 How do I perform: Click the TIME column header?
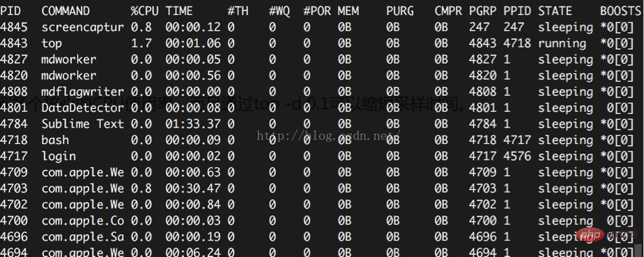(179, 11)
